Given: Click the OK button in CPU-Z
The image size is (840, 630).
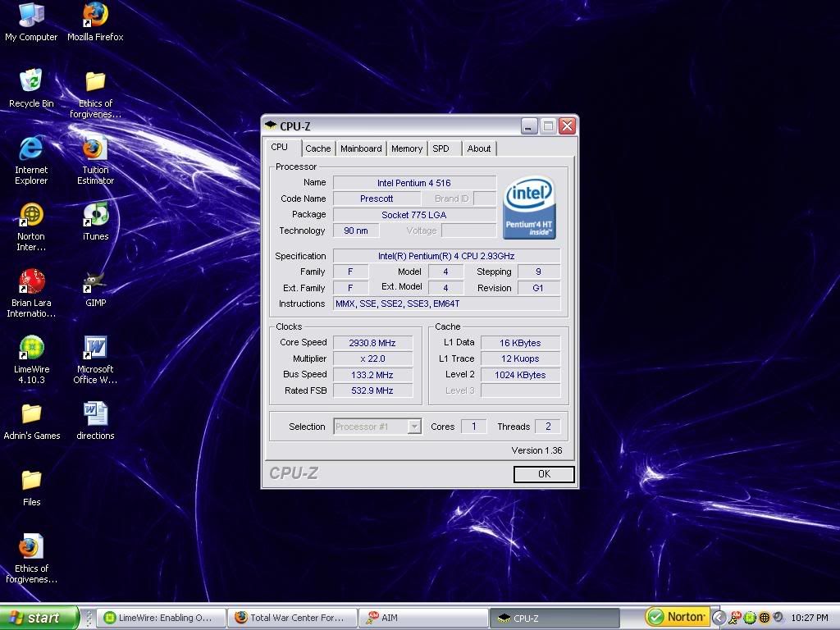Looking at the screenshot, I should 544,474.
